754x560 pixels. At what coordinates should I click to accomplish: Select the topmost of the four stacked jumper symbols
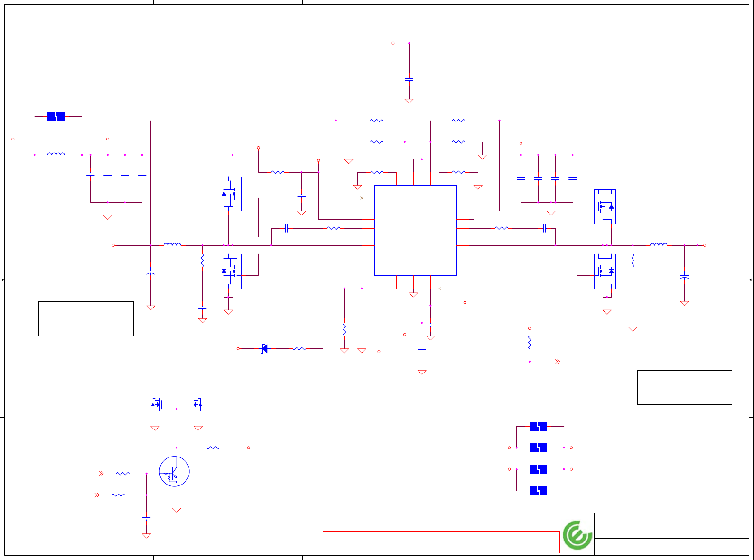pyautogui.click(x=538, y=426)
